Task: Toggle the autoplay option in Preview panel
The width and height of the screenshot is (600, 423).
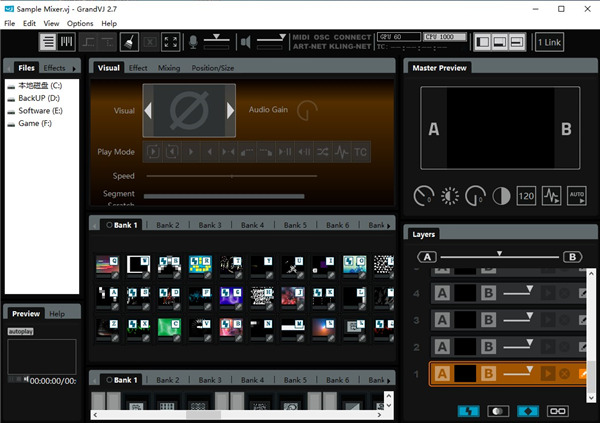Action: click(21, 329)
